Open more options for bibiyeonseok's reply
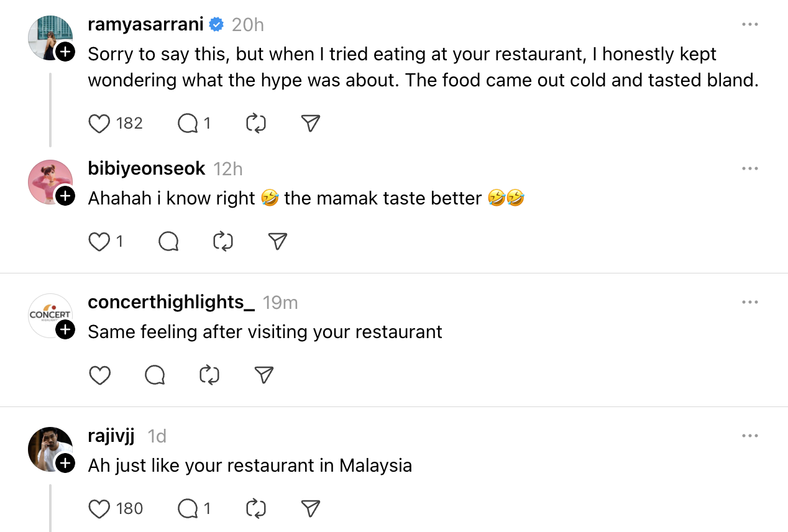The width and height of the screenshot is (788, 532). (x=750, y=168)
